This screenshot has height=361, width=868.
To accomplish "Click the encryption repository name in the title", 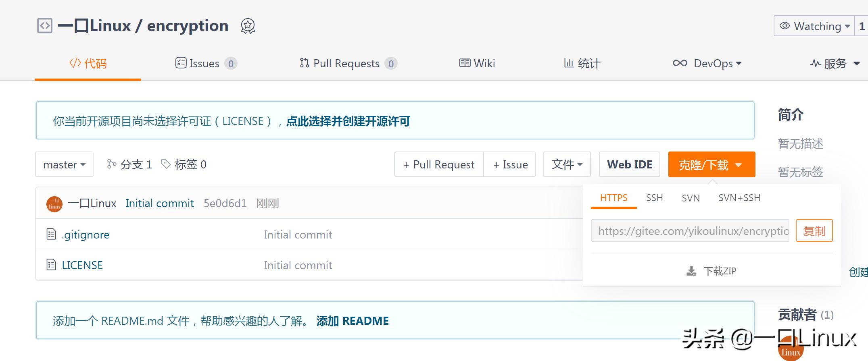I will 188,26.
